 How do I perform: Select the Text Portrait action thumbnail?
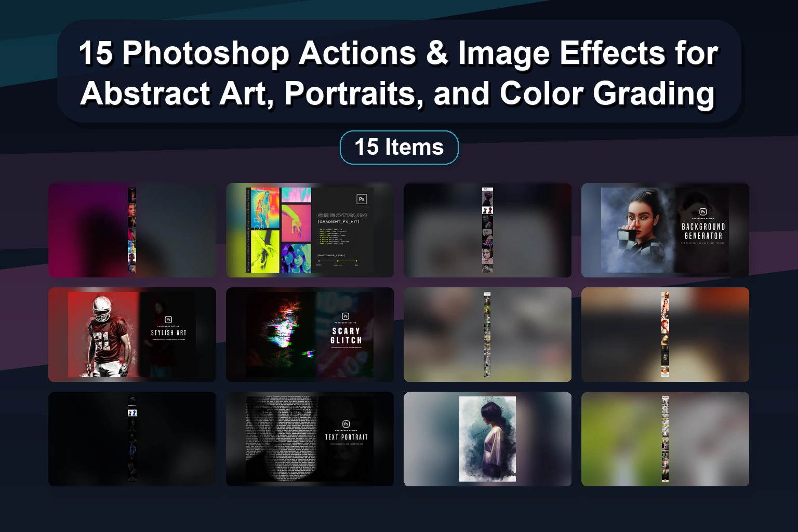pyautogui.click(x=310, y=439)
